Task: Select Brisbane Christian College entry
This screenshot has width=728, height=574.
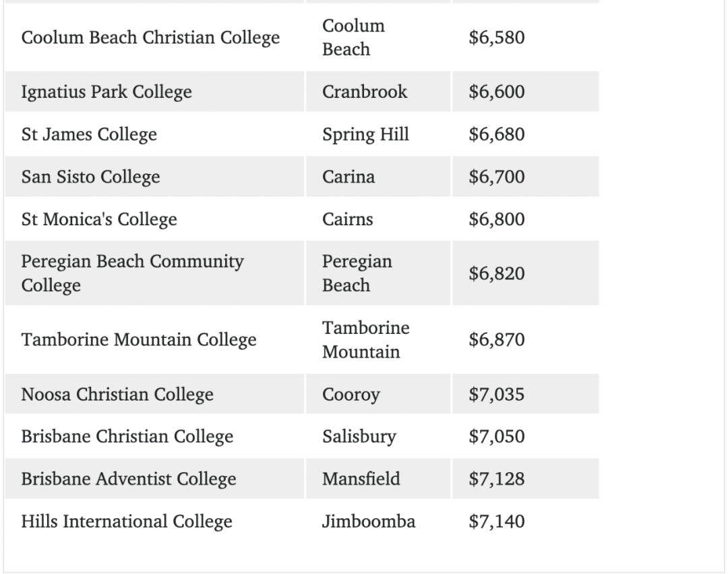Action: tap(127, 436)
